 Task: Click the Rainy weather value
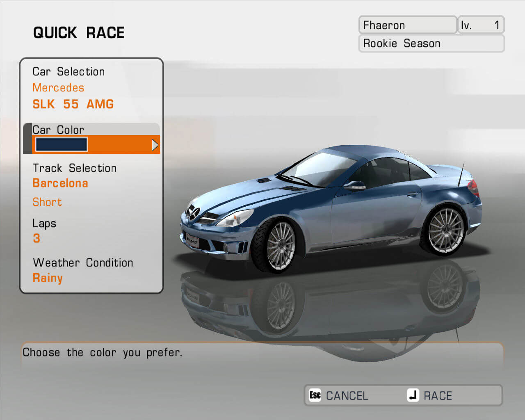48,278
